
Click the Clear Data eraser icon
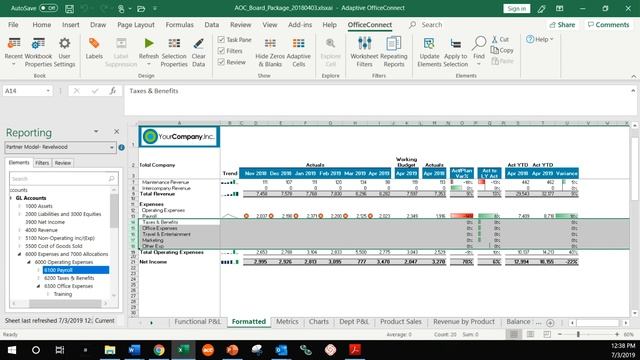(198, 43)
